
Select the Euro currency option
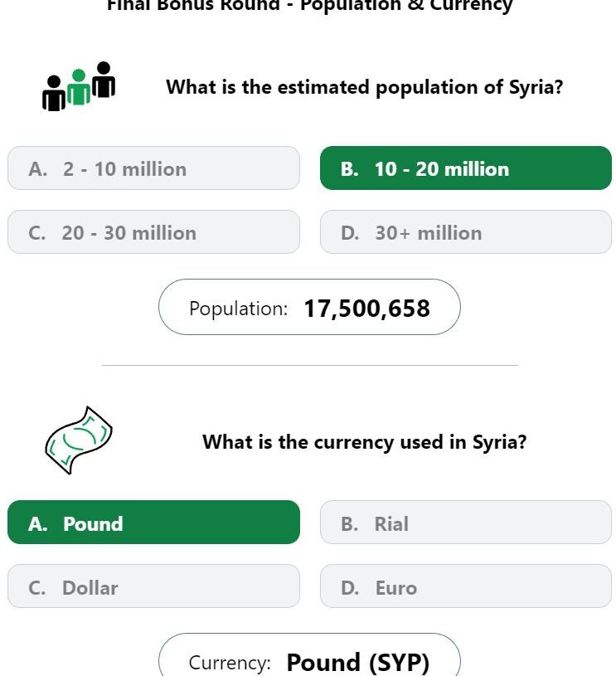[466, 586]
